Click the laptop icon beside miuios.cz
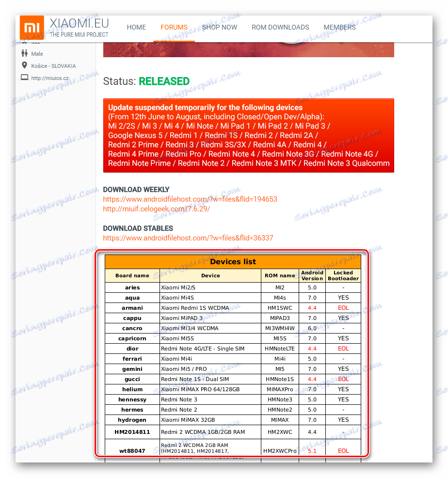The image size is (448, 478). 24,78
